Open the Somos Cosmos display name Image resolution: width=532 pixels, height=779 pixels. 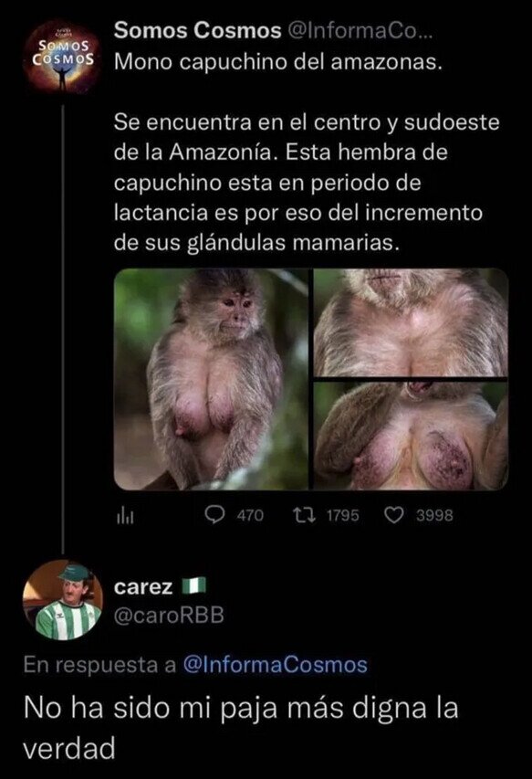click(x=197, y=31)
